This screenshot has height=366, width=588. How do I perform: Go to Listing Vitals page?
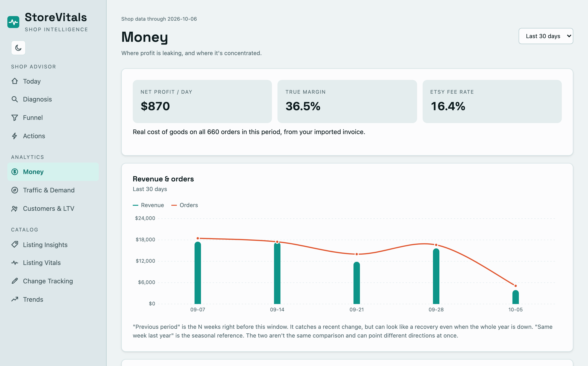point(53,263)
